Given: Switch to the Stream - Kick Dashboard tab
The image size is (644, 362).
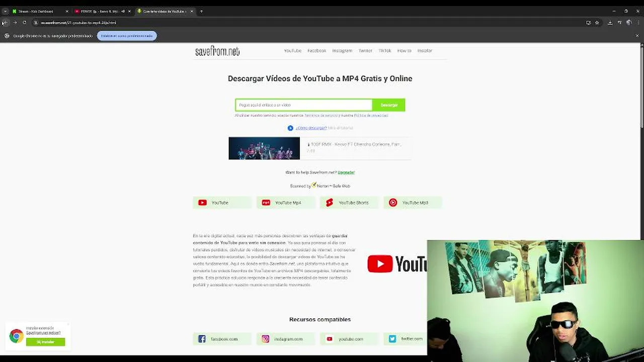Looking at the screenshot, I should (40, 11).
